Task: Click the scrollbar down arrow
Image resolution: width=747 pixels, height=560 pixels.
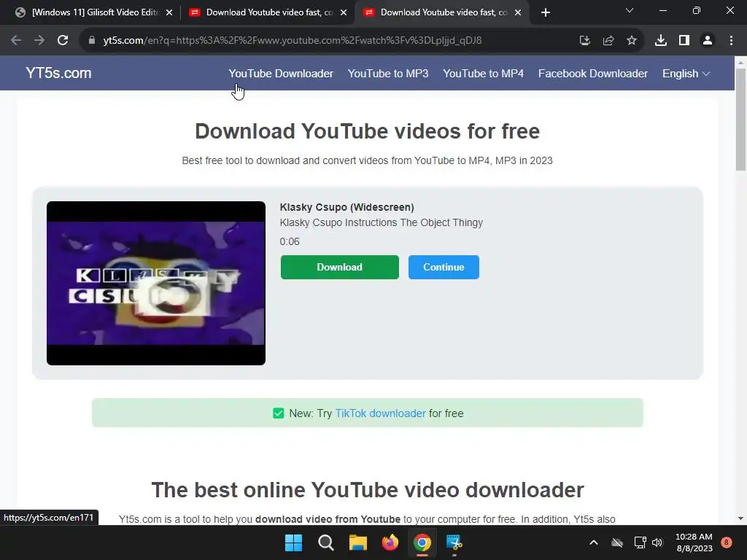Action: tap(740, 518)
